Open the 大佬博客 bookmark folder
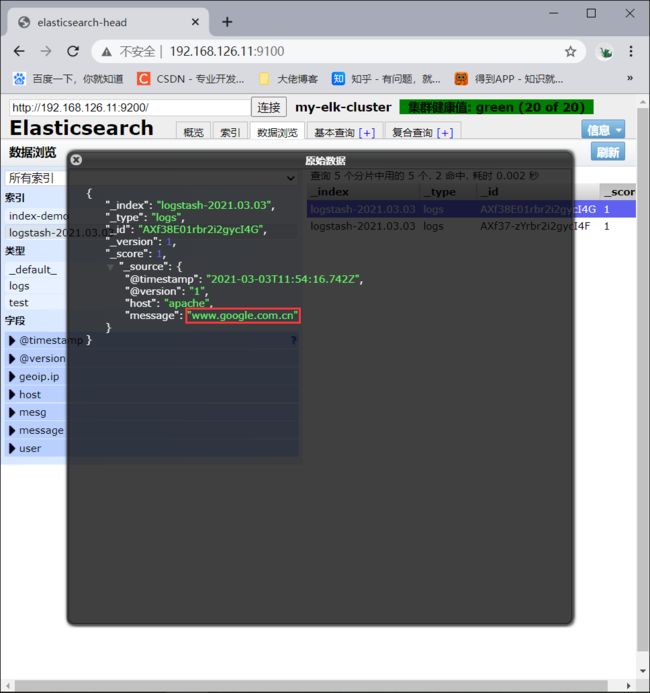Image resolution: width=650 pixels, height=693 pixels. pos(288,79)
